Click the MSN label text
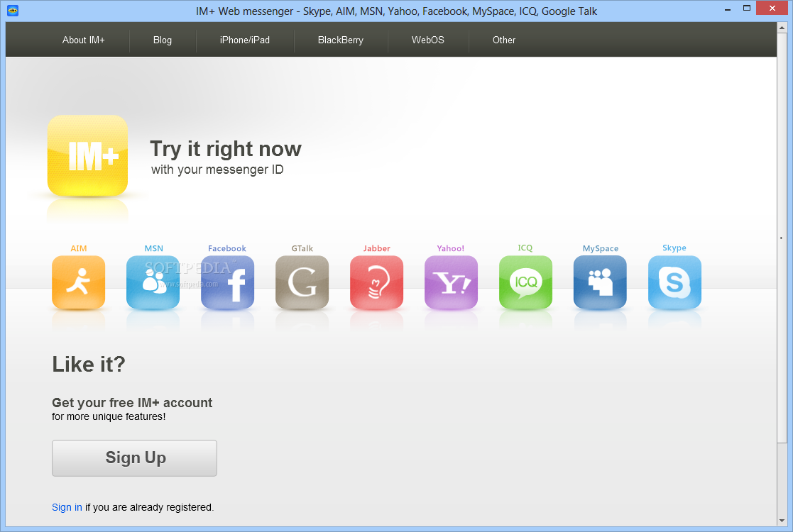Viewport: 793px width, 532px height. (x=154, y=248)
